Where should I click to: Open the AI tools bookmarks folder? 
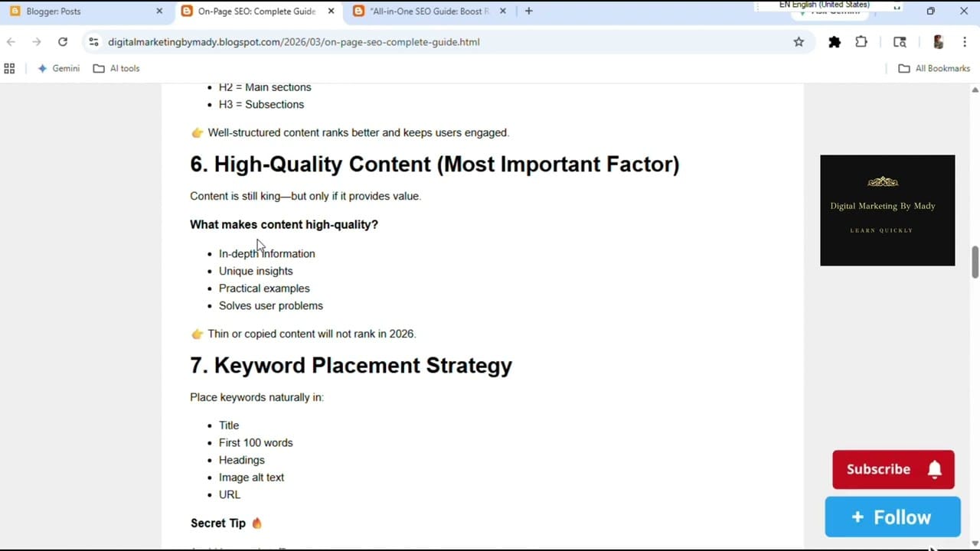point(116,68)
